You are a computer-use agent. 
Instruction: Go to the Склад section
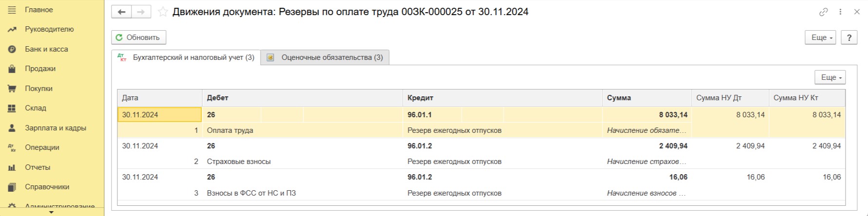pyautogui.click(x=36, y=108)
